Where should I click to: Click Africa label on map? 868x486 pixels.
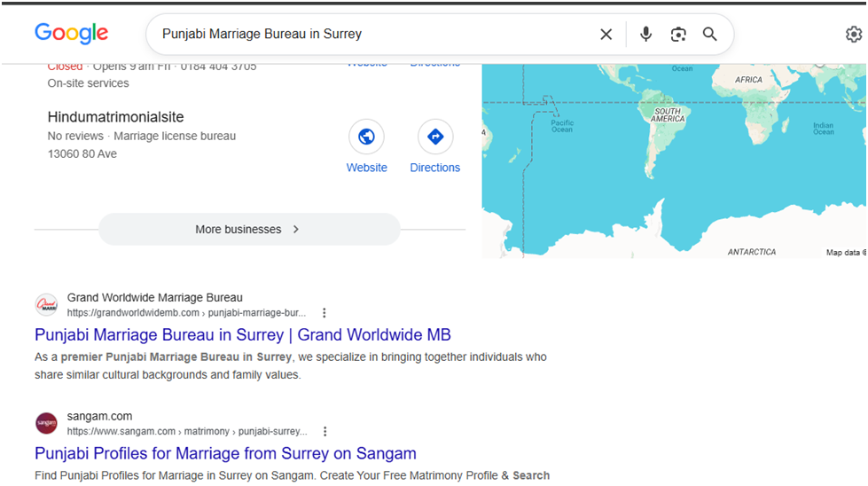(748, 80)
